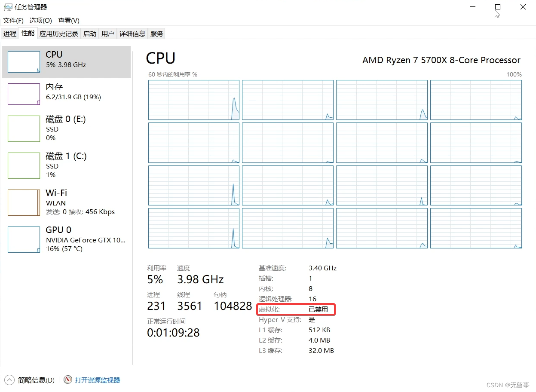Viewport: 536px width, 392px height.
Task: Click the resource monitor icon next to link
Action: click(68, 380)
